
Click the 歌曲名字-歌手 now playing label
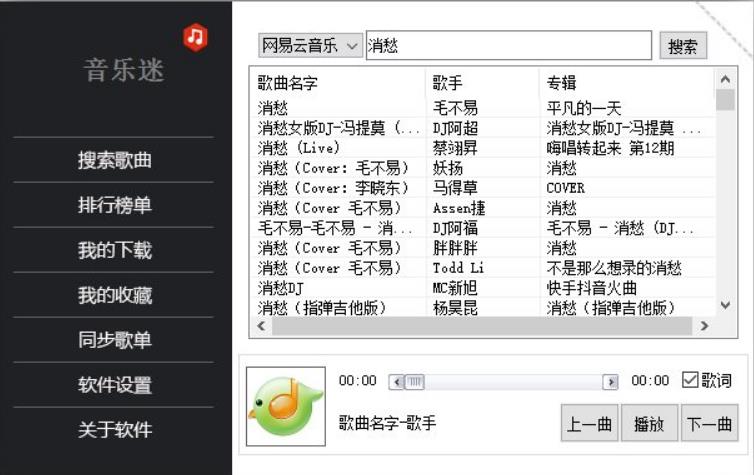(388, 423)
